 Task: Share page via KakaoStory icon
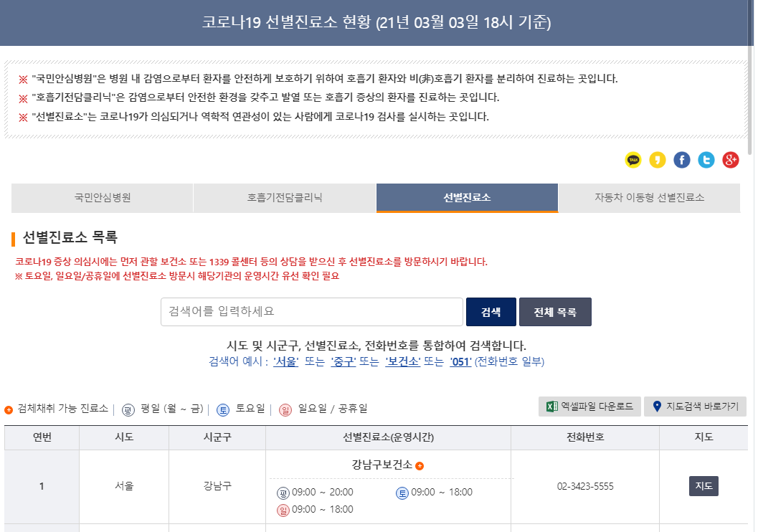point(658,160)
